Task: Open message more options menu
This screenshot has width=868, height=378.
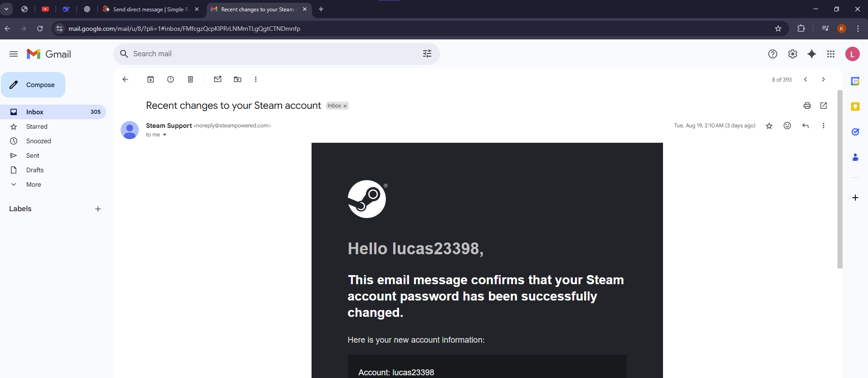Action: [824, 126]
